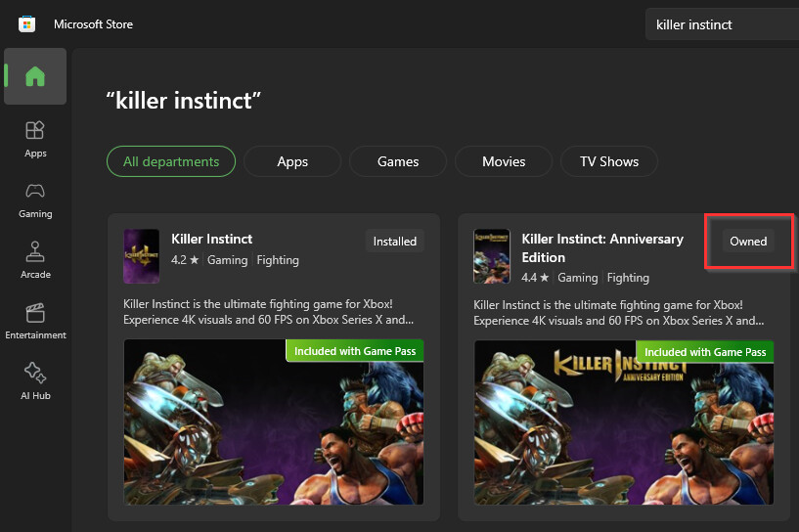799x532 pixels.
Task: Click the Anniversary Edition small app icon
Action: 492,256
